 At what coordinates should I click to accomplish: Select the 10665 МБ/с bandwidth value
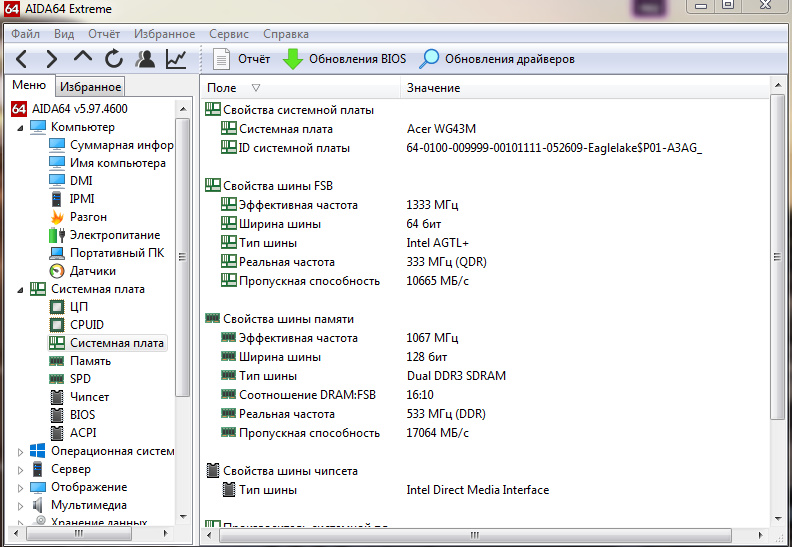pos(437,281)
